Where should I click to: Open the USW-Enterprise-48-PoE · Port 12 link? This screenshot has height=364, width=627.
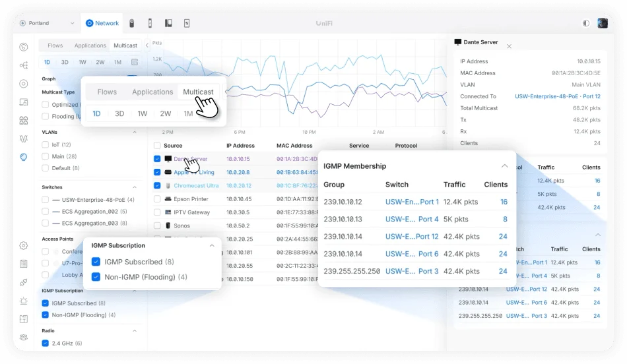pos(558,96)
